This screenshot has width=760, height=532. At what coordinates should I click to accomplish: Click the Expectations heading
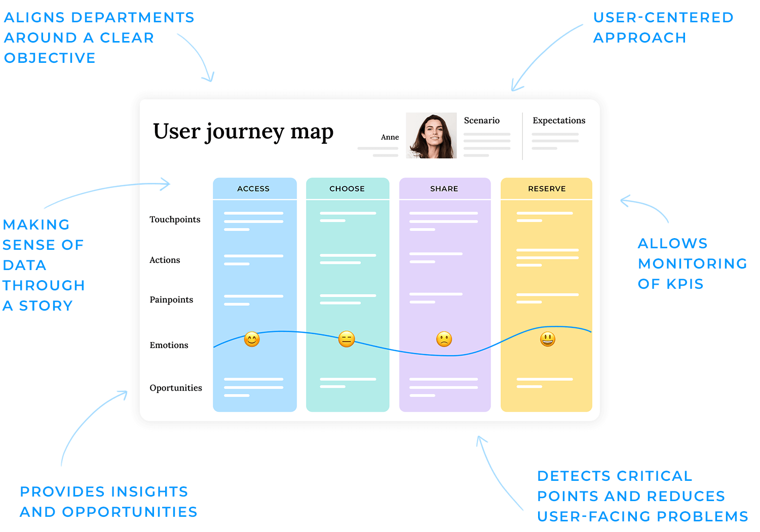[x=559, y=121]
